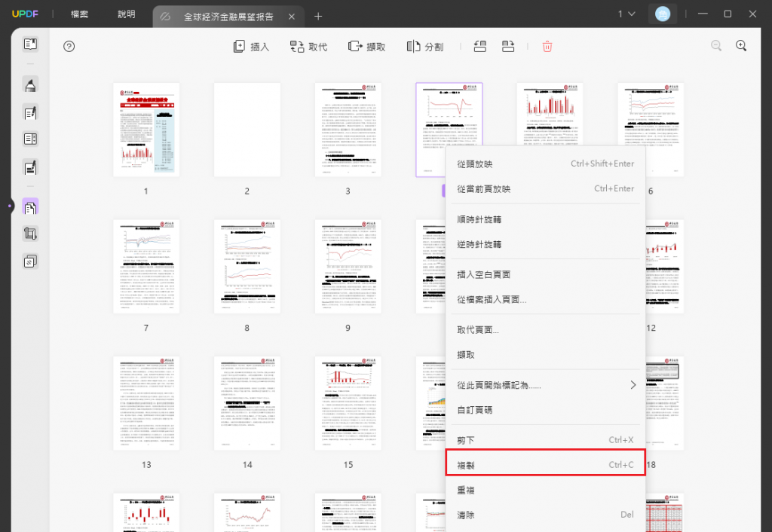Viewport: 772px width, 532px height.
Task: Choose 複製 in context menu
Action: click(x=545, y=465)
